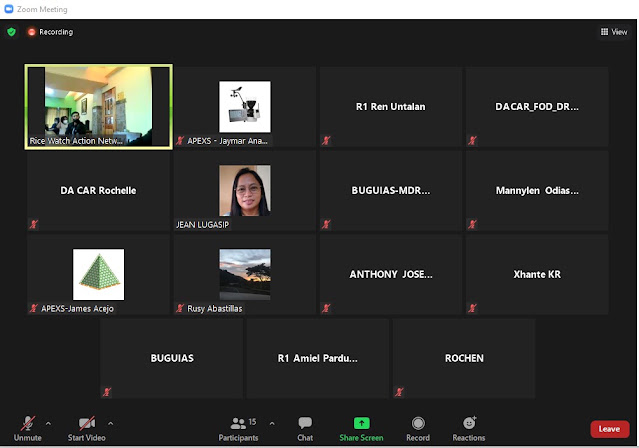639x448 pixels.
Task: Click APEXS-James Acejo's pyramid profile picture
Action: point(99,274)
